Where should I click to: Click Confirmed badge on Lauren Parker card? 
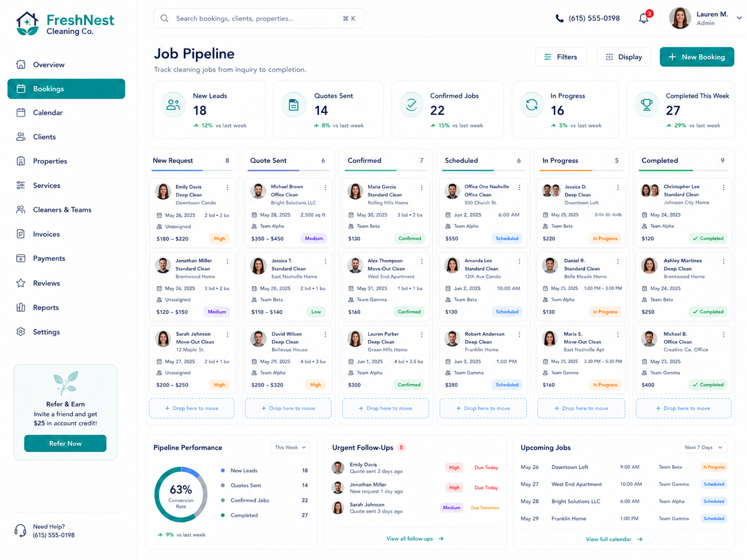point(409,385)
